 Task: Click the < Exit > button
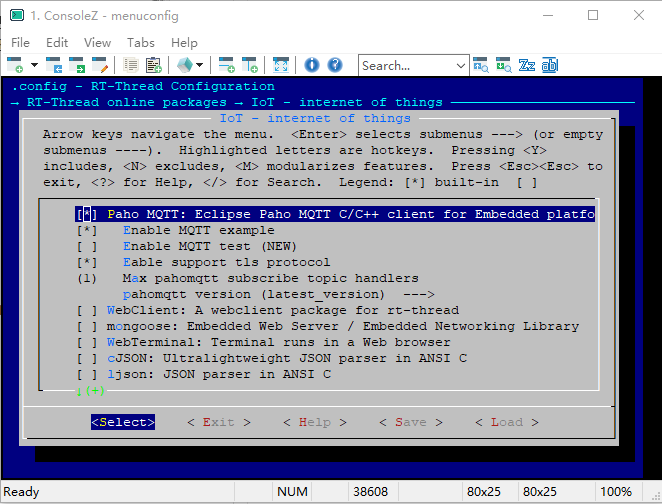pos(219,422)
